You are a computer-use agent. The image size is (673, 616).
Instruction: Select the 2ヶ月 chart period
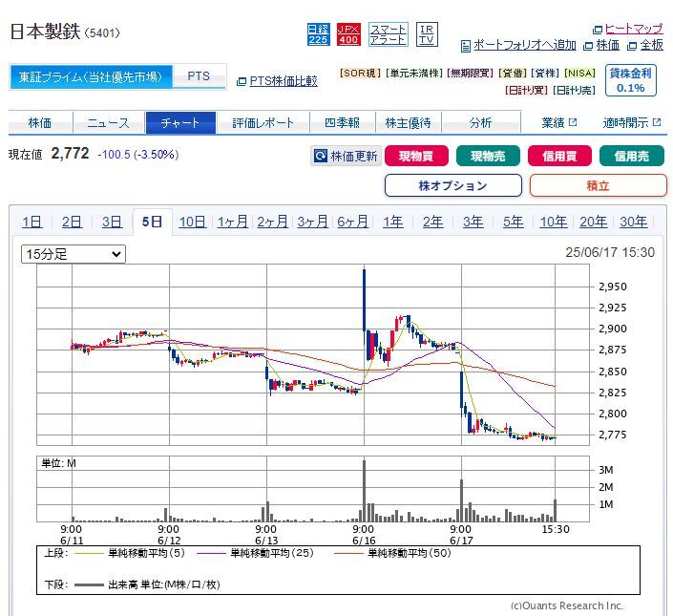273,222
